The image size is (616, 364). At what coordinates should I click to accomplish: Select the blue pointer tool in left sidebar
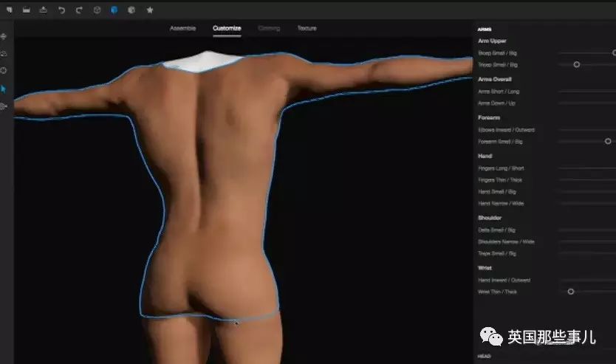pyautogui.click(x=4, y=89)
